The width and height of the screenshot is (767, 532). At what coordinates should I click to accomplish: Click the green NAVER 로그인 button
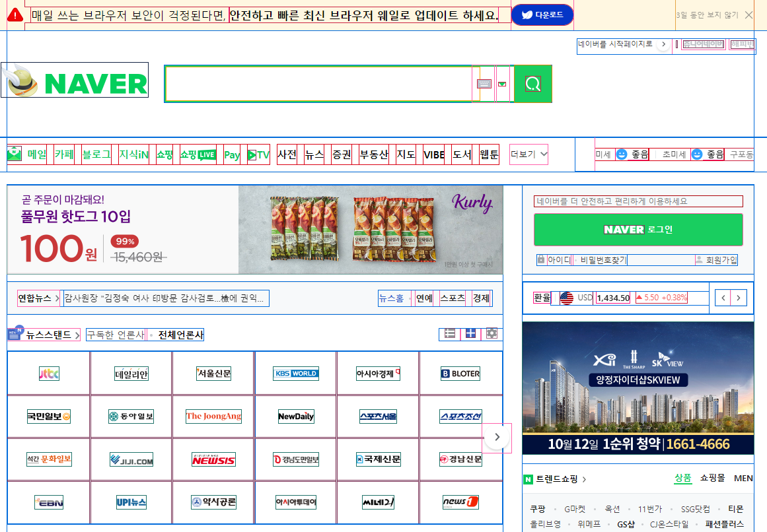(x=638, y=230)
